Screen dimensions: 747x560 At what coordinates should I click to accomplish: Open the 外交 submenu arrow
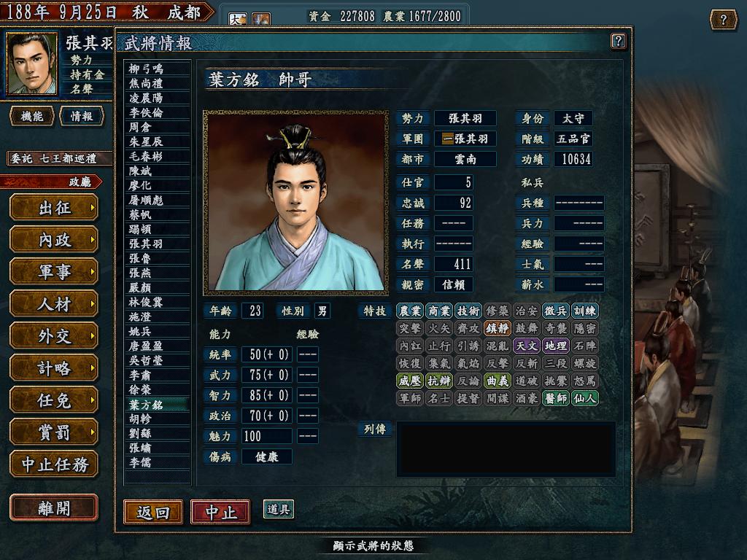(93, 335)
